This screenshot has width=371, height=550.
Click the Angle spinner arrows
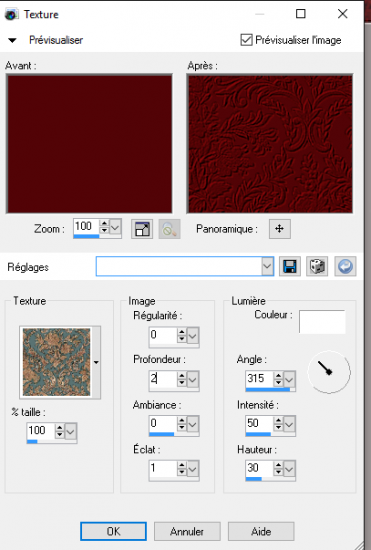[278, 379]
